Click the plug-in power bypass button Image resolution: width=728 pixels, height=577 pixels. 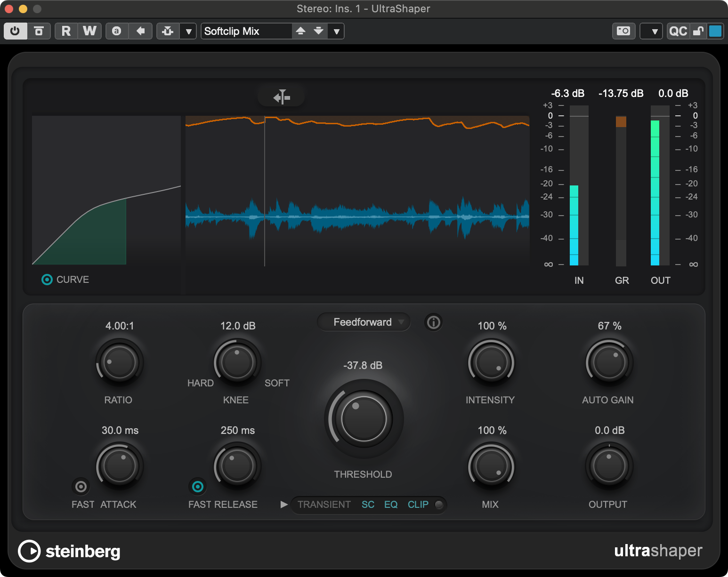[15, 31]
